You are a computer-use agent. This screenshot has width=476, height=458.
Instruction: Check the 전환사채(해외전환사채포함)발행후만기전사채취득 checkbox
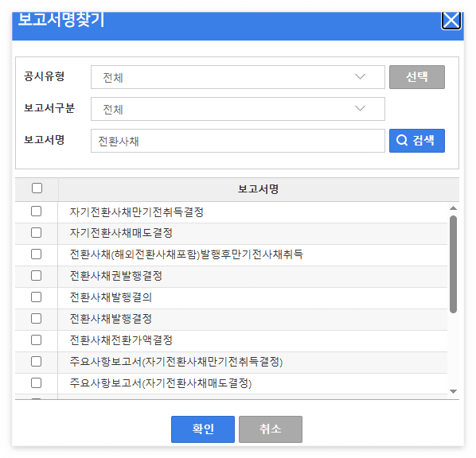[36, 254]
